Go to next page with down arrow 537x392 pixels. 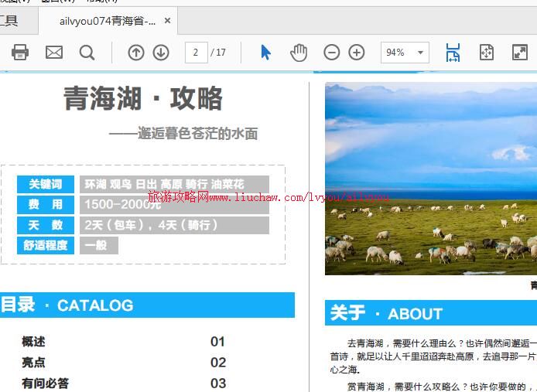pos(161,53)
